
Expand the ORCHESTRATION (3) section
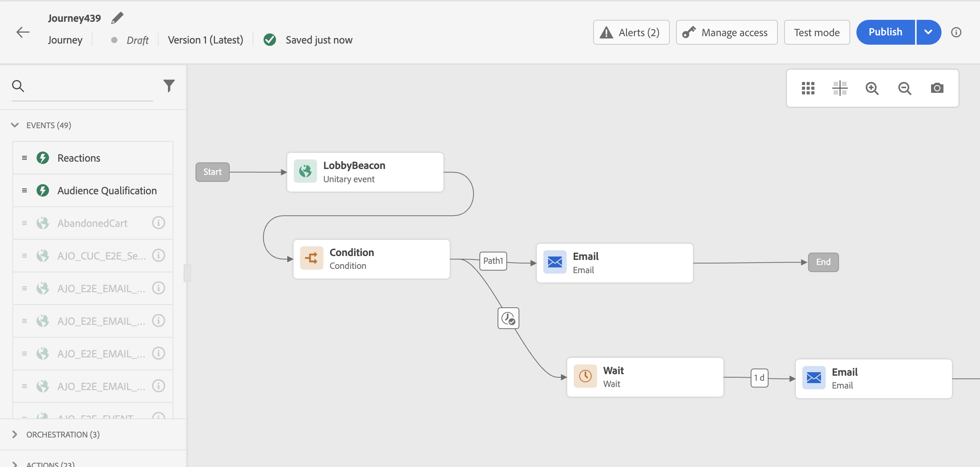pyautogui.click(x=15, y=434)
